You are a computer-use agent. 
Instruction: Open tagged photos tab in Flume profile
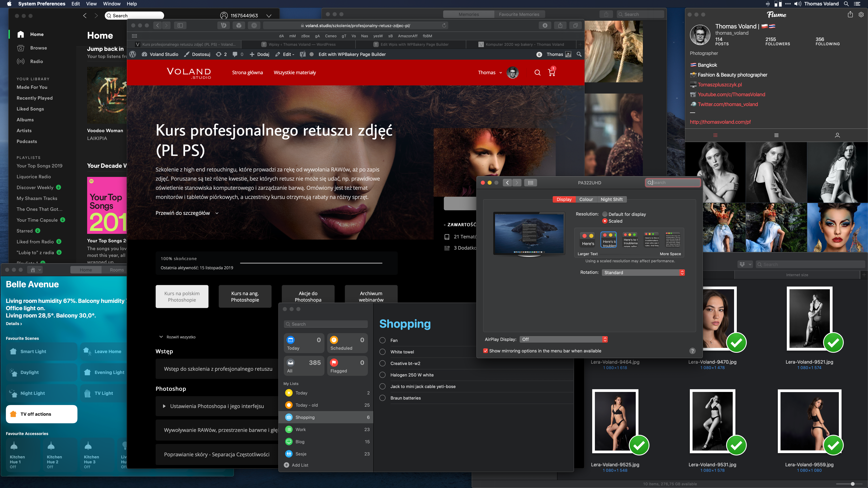tap(837, 135)
